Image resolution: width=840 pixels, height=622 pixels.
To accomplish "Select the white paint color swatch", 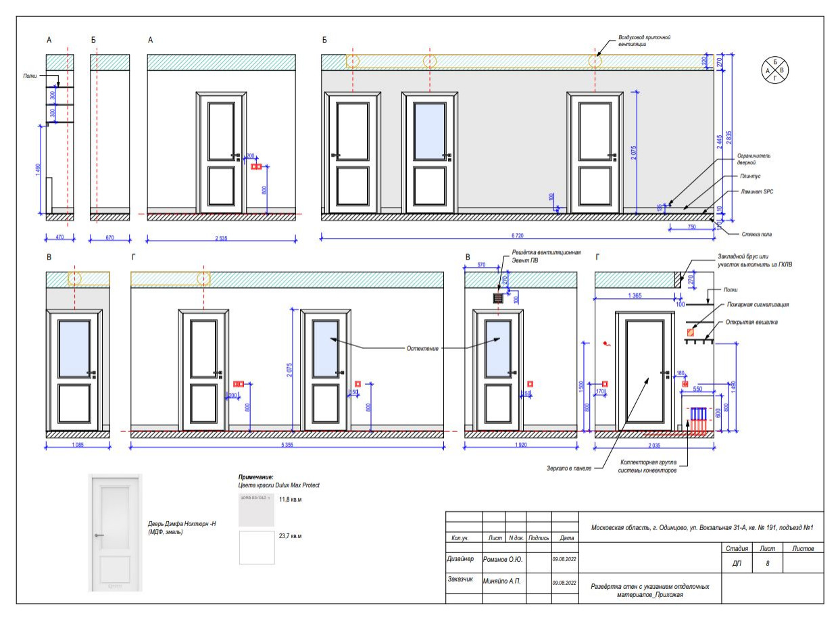I will click(x=257, y=547).
